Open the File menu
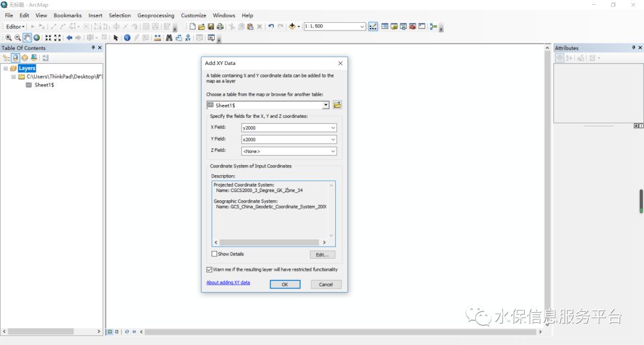The height and width of the screenshot is (345, 644). pos(9,15)
